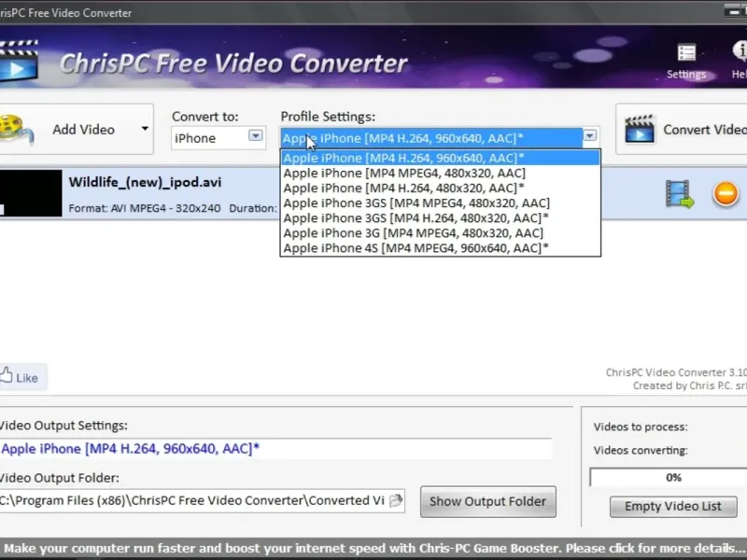Expand the Add Video dropdown arrow
The width and height of the screenshot is (747, 560).
click(145, 129)
